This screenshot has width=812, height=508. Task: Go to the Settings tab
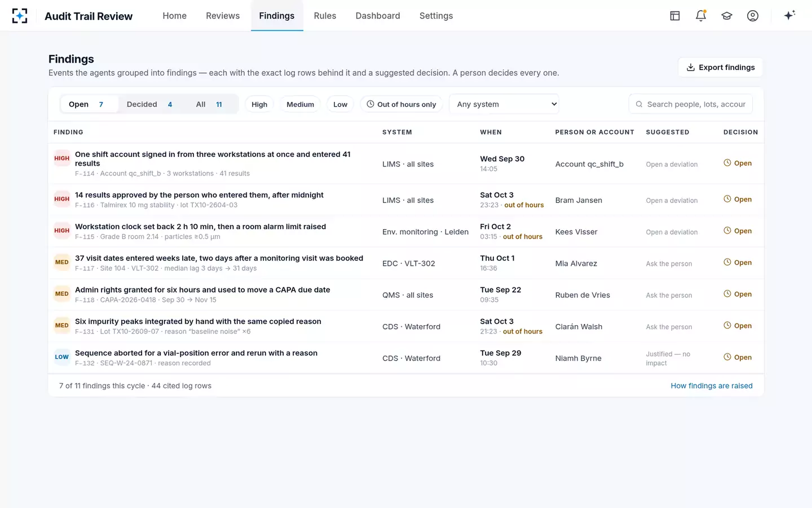pos(436,16)
